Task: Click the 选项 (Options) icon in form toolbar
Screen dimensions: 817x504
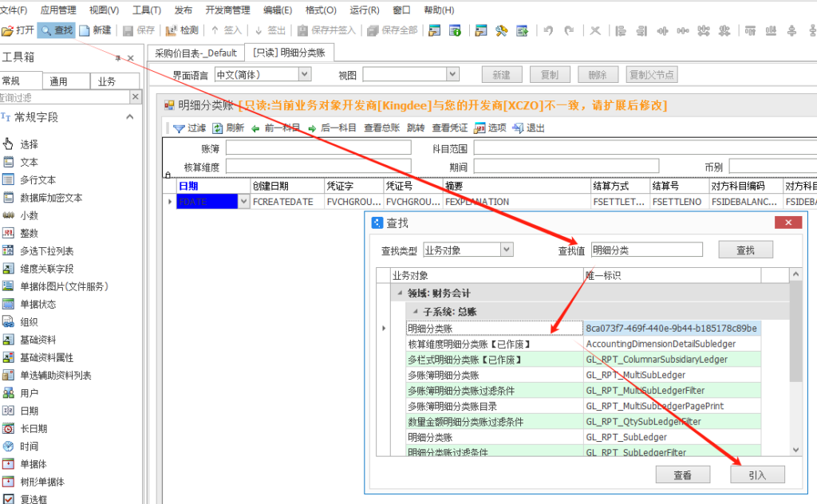Action: (x=480, y=128)
